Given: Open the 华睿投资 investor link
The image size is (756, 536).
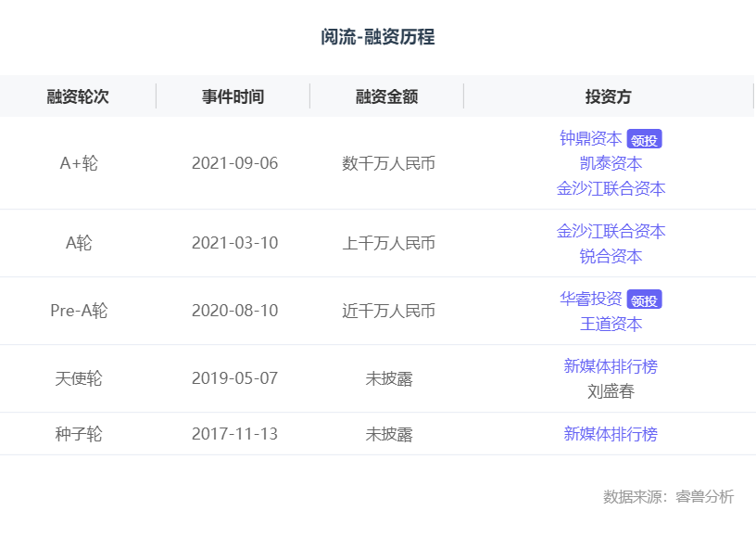Looking at the screenshot, I should click(591, 299).
